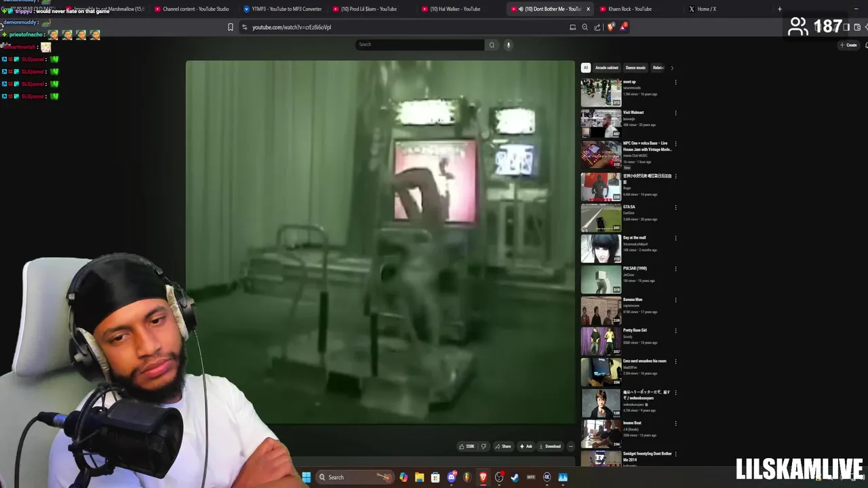Open Brave browser from the taskbar
The width and height of the screenshot is (868, 488).
coord(484,477)
